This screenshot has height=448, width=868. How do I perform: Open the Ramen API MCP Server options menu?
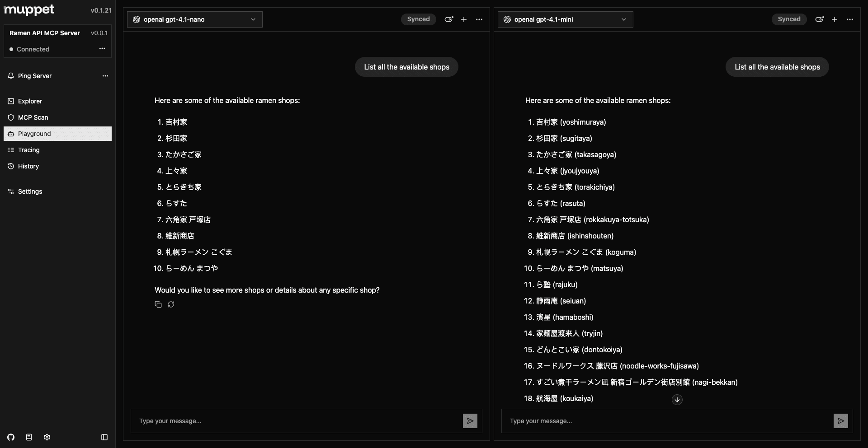point(102,49)
